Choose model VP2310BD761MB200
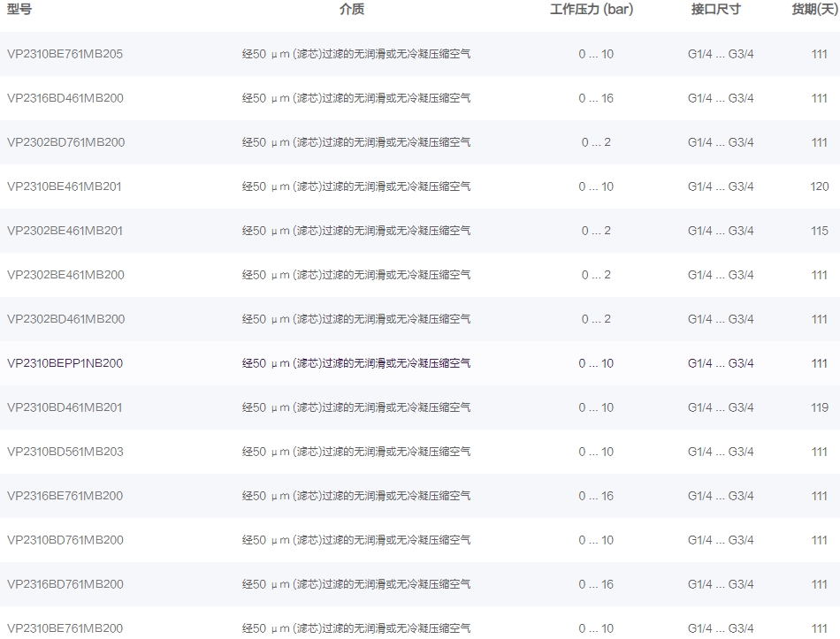The image size is (840, 639). (65, 540)
